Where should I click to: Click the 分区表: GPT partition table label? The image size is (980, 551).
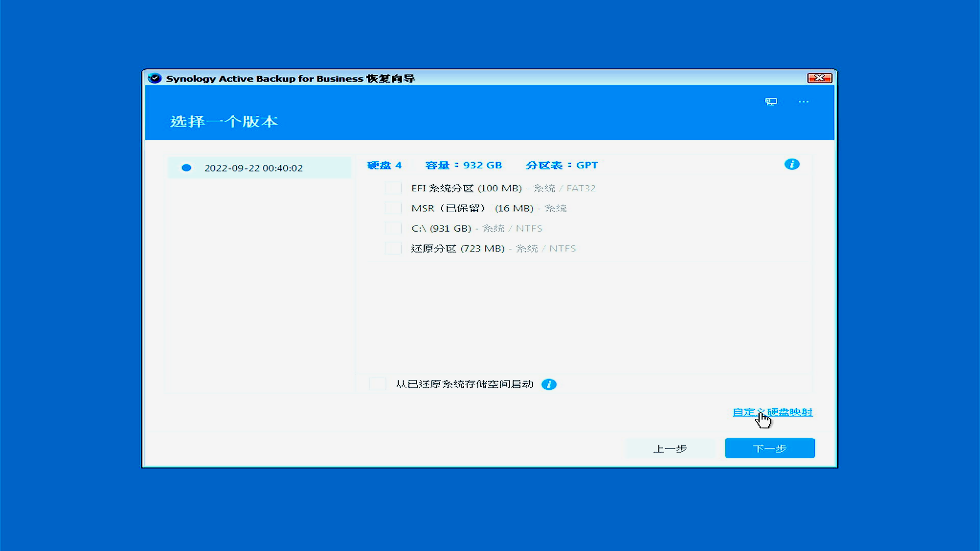pos(561,165)
